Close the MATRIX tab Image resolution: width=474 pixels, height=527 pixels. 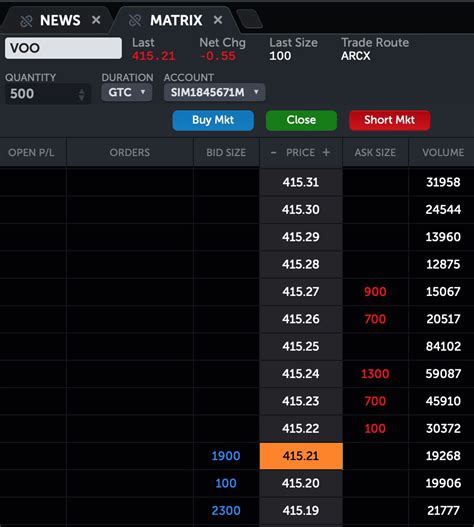pyautogui.click(x=218, y=20)
